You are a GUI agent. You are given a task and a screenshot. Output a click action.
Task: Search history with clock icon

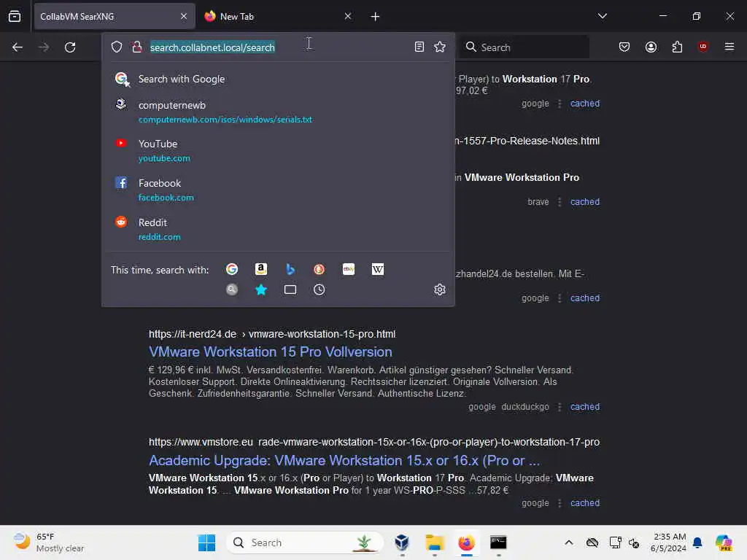(320, 289)
